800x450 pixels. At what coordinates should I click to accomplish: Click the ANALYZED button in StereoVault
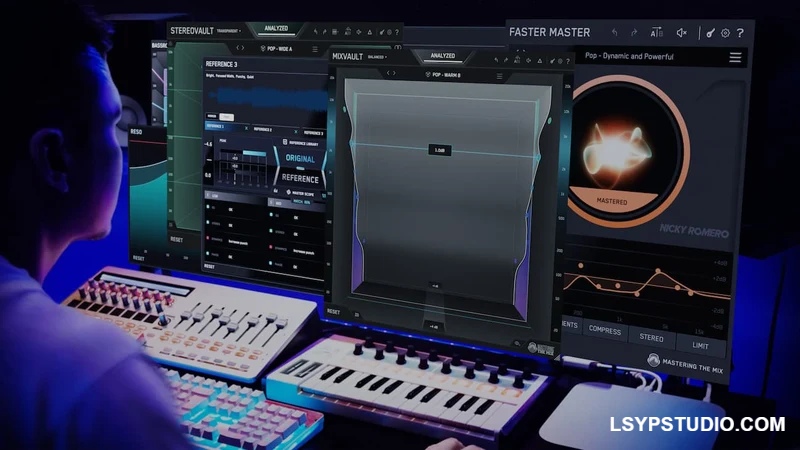click(x=276, y=29)
